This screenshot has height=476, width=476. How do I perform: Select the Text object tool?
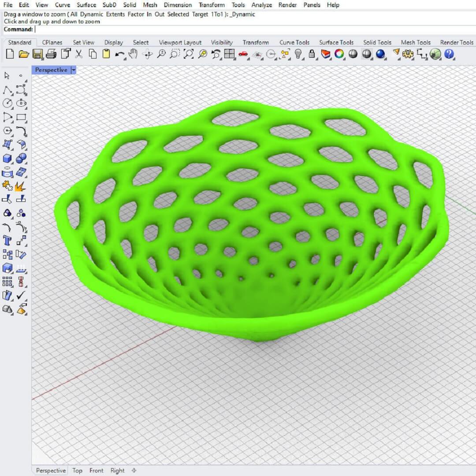(7, 241)
